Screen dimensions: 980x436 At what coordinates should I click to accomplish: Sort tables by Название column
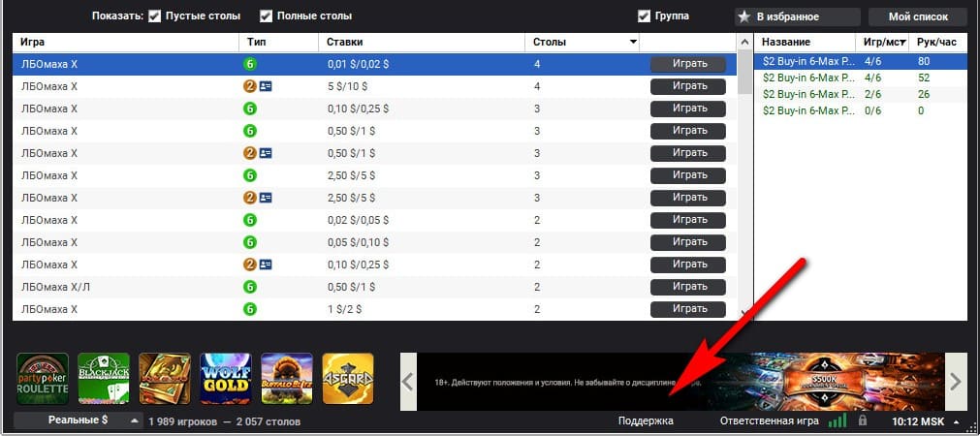coord(805,42)
